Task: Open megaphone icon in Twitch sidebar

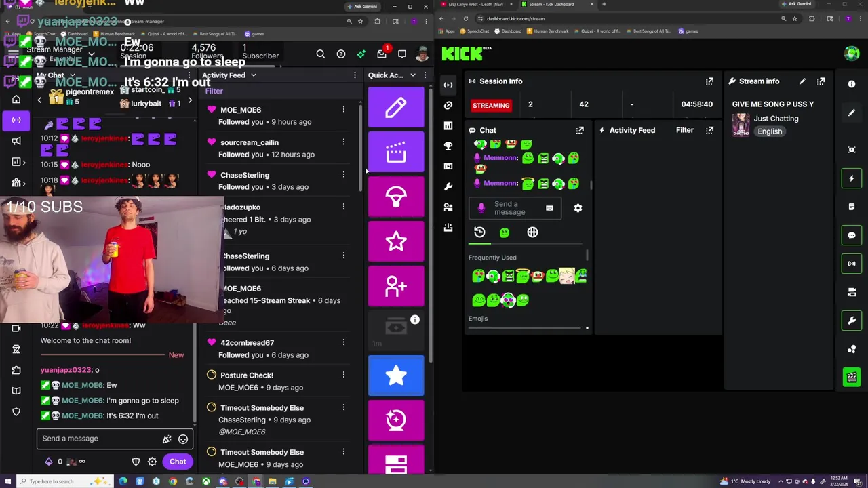Action: [16, 141]
